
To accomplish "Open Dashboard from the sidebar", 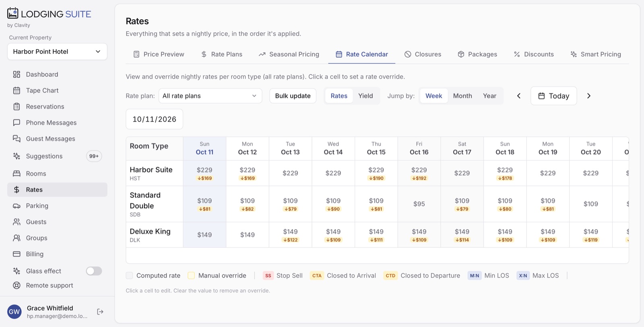I will click(x=57, y=75).
